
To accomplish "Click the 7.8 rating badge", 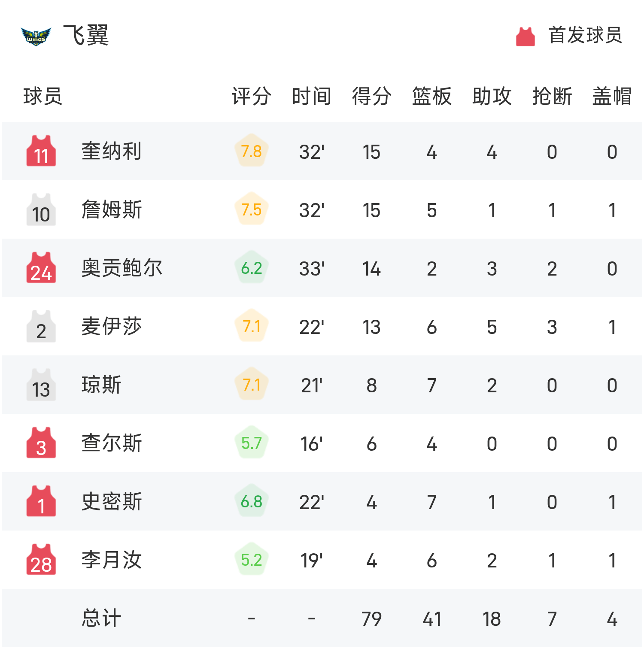I will (252, 151).
